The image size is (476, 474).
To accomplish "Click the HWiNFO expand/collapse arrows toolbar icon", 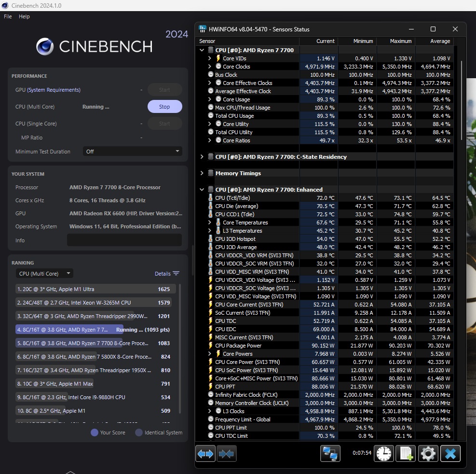I will (x=205, y=454).
